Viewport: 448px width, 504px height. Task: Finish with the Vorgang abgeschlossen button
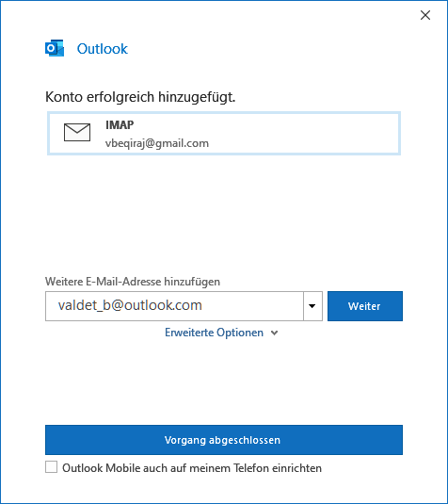(x=224, y=440)
